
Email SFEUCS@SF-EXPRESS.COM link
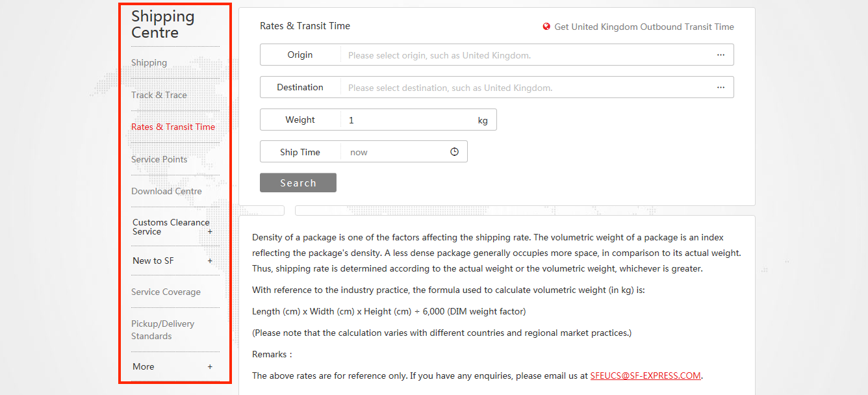click(646, 376)
